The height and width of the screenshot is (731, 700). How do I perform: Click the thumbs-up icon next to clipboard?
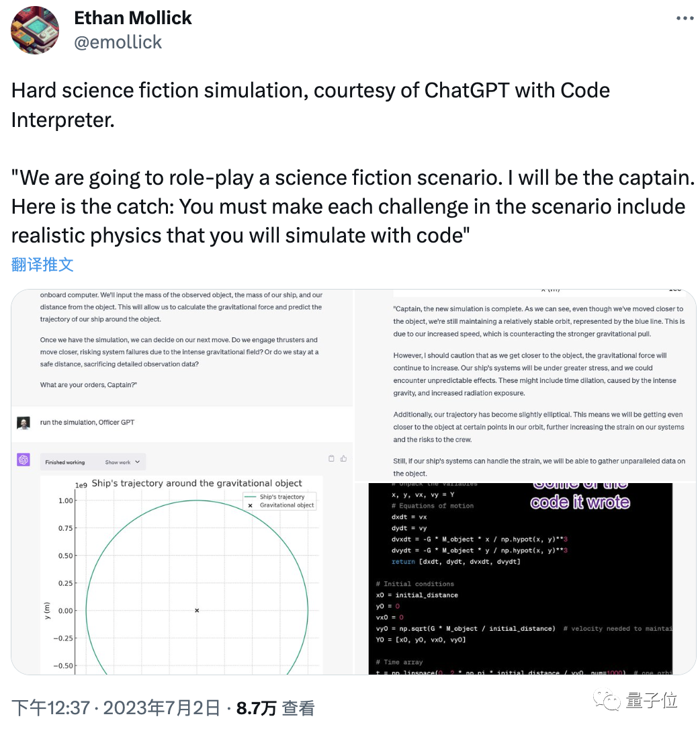(343, 458)
